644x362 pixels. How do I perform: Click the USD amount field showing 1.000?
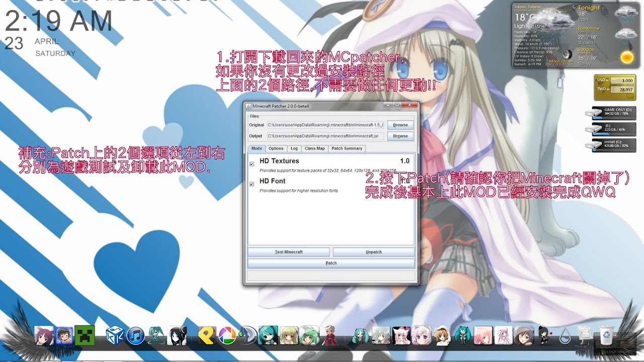[x=622, y=80]
